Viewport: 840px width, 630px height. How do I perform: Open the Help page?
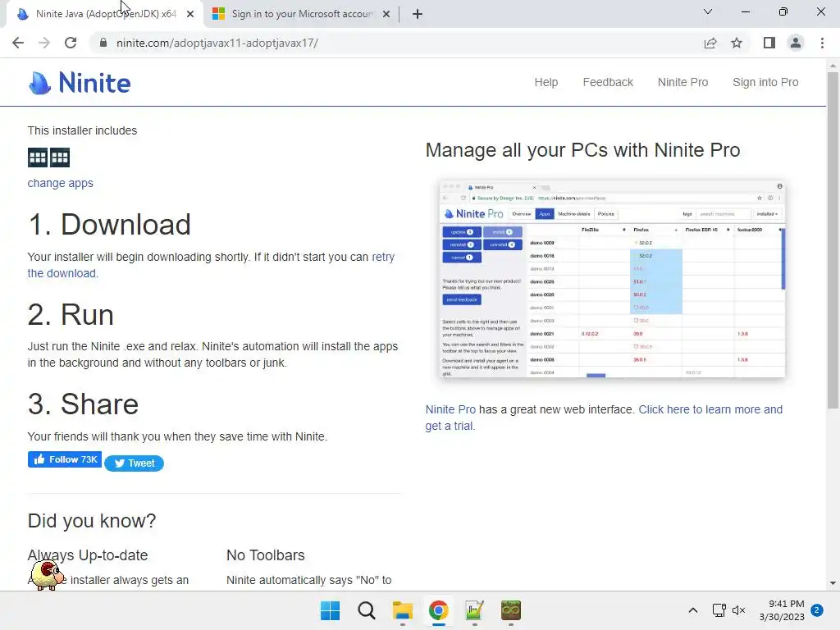click(546, 82)
